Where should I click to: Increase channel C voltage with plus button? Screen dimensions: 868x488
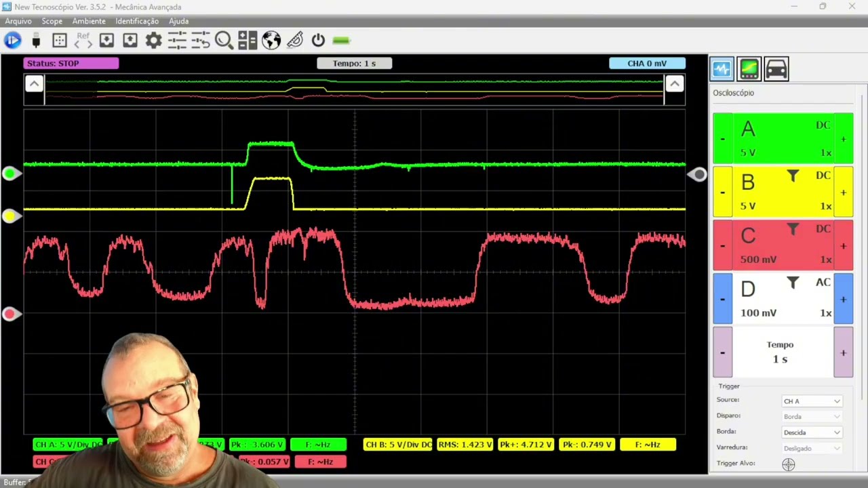(x=844, y=246)
